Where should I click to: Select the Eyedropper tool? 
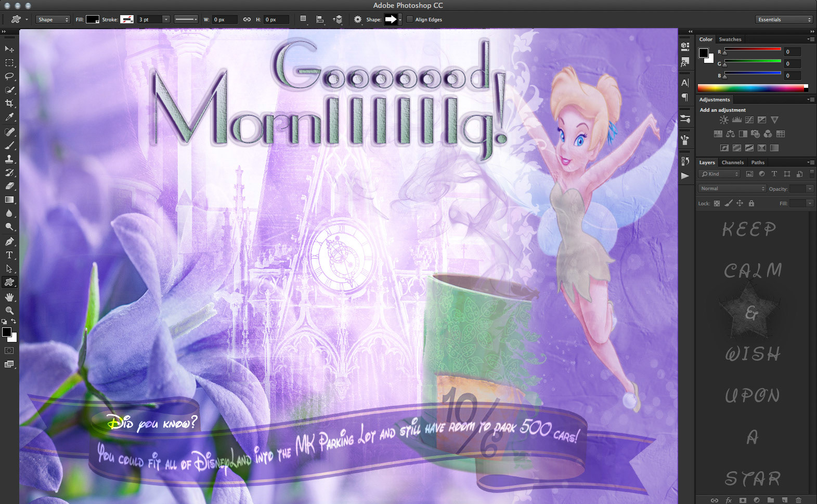[x=9, y=117]
